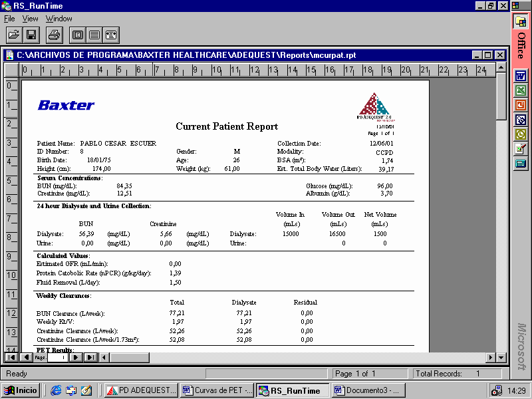Launch PowerPoint from the Office shortcut bar
The image size is (532, 399).
pyautogui.click(x=521, y=104)
